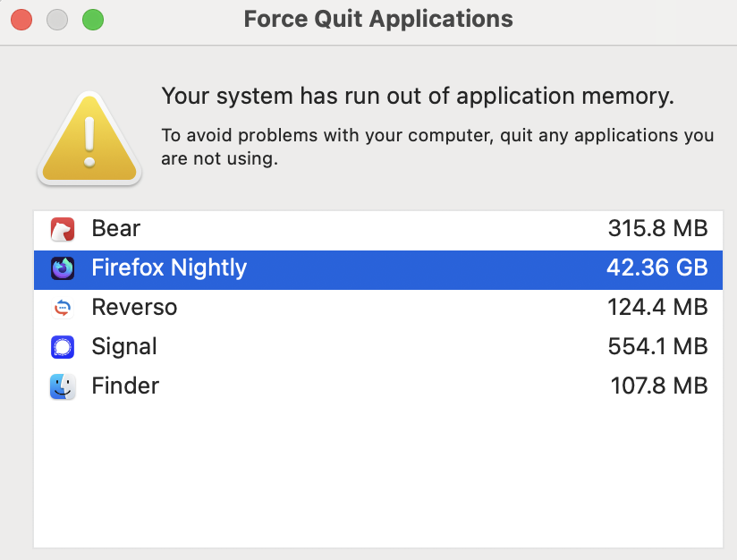Highlight the Finder name in the list
Image resolution: width=737 pixels, height=560 pixels.
click(125, 386)
